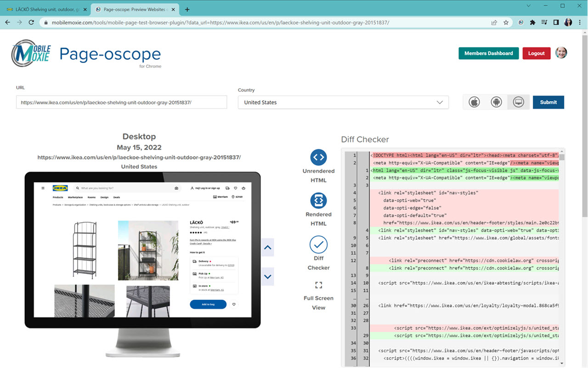Open Chrome's three-dot menu
The width and height of the screenshot is (588, 368).
coord(580,22)
